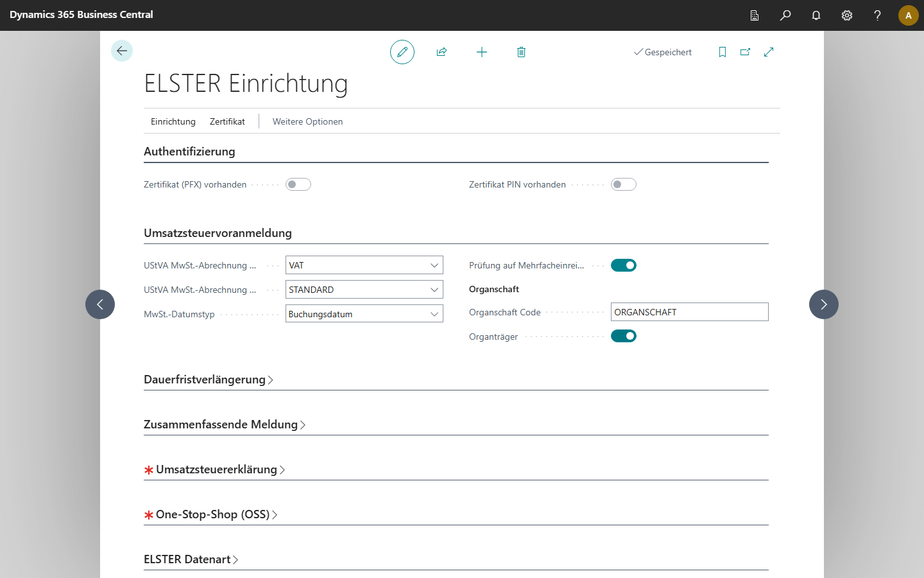The image size is (924, 578).
Task: Open user account avatar A
Action: point(909,15)
